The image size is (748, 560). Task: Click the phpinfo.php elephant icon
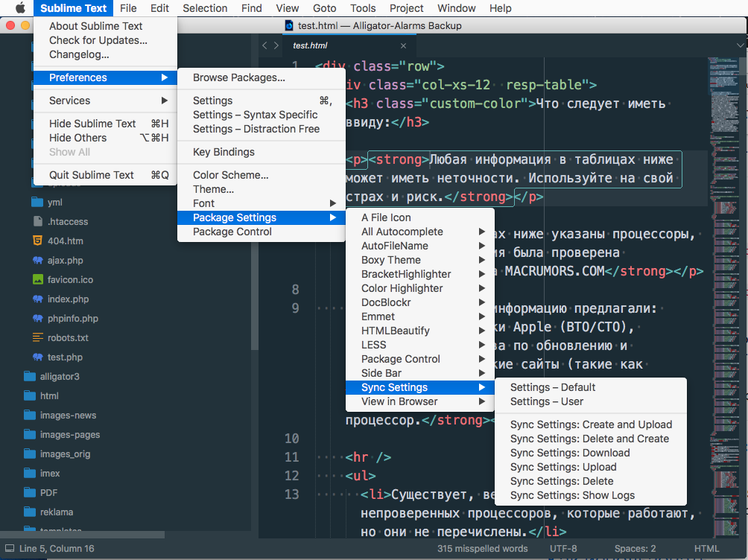[38, 318]
